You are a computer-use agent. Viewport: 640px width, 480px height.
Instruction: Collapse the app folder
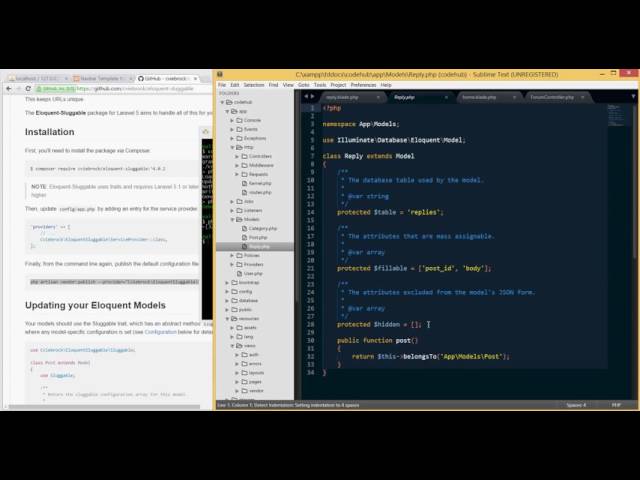coord(227,111)
